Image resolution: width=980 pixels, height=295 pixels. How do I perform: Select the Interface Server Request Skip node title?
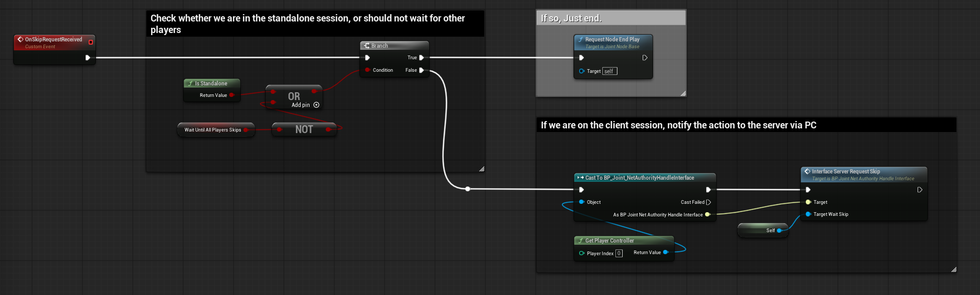(846, 171)
